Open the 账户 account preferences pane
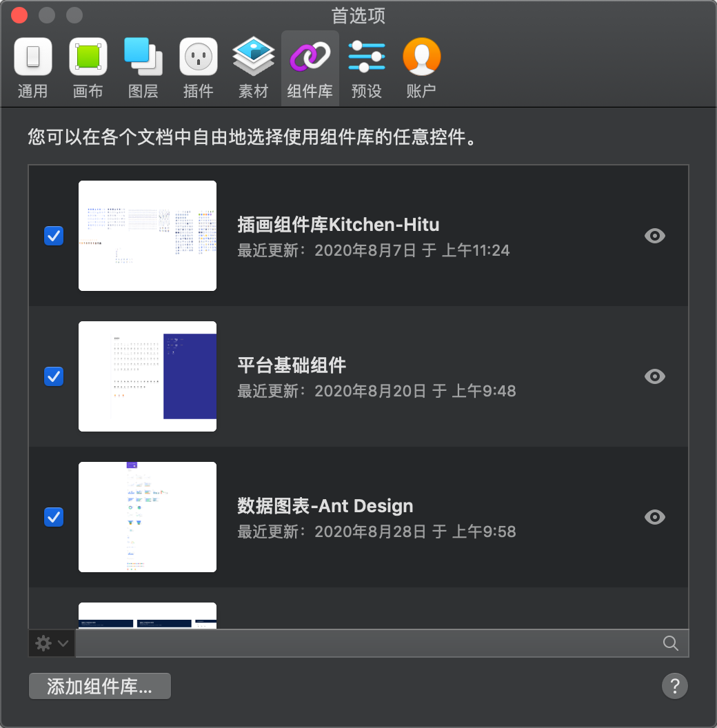The height and width of the screenshot is (728, 717). point(421,68)
